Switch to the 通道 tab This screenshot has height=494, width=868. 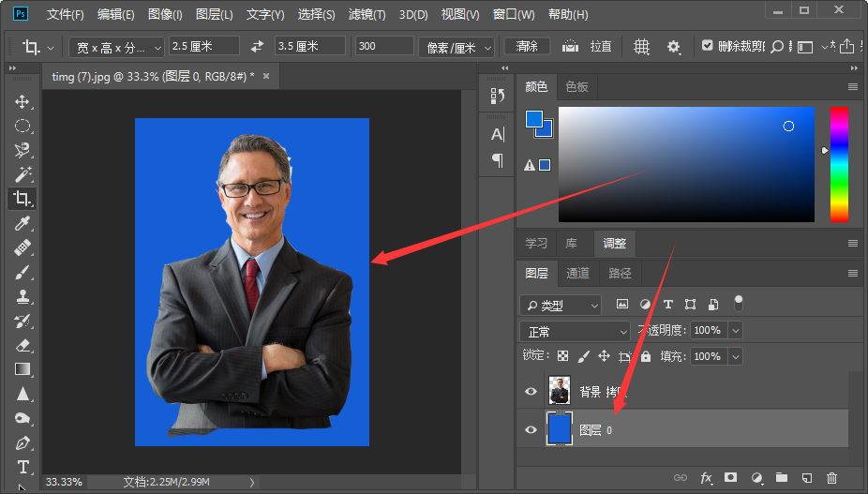point(577,273)
